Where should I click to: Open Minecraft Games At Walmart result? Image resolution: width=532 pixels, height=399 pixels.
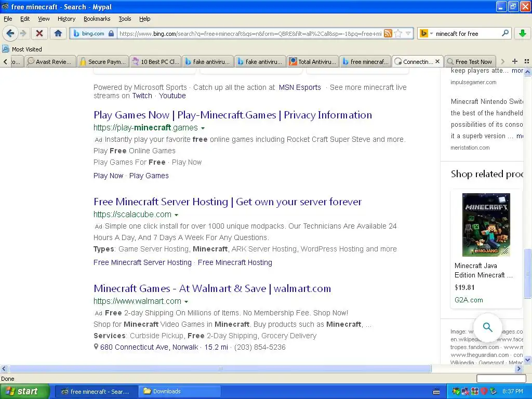(x=212, y=288)
